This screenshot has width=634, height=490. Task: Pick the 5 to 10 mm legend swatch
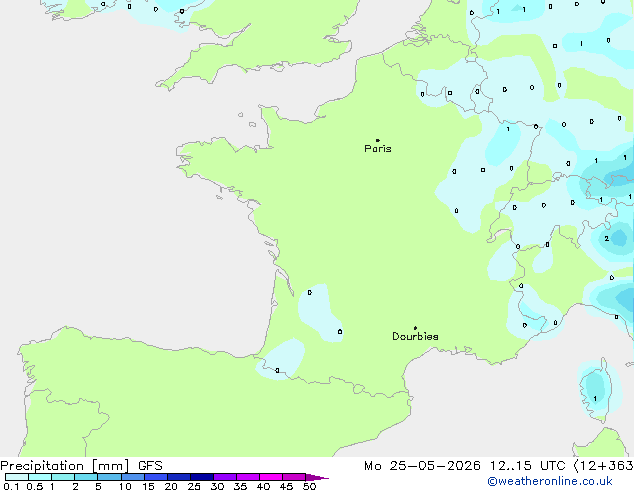point(109,477)
